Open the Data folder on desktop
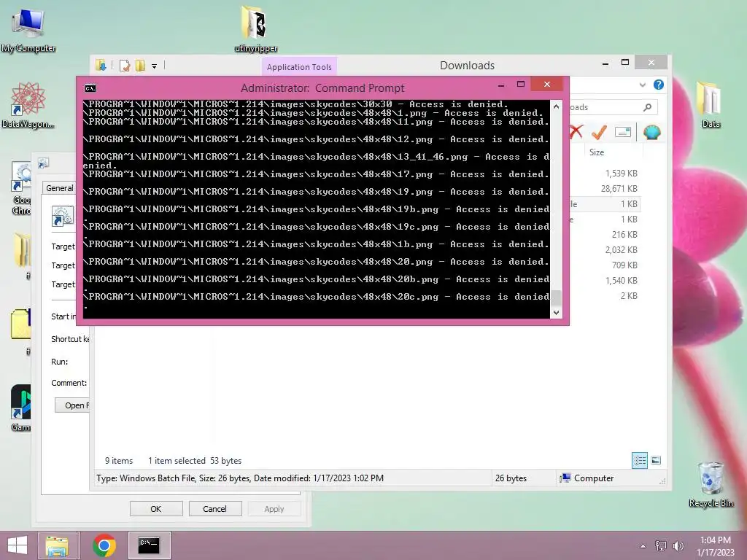Image resolution: width=747 pixels, height=560 pixels. coord(711,105)
